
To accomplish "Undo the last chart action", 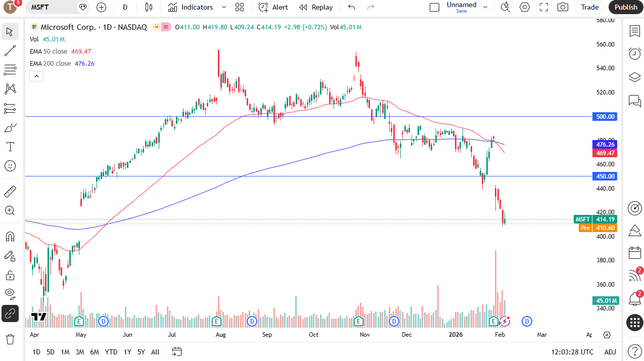I will [352, 7].
